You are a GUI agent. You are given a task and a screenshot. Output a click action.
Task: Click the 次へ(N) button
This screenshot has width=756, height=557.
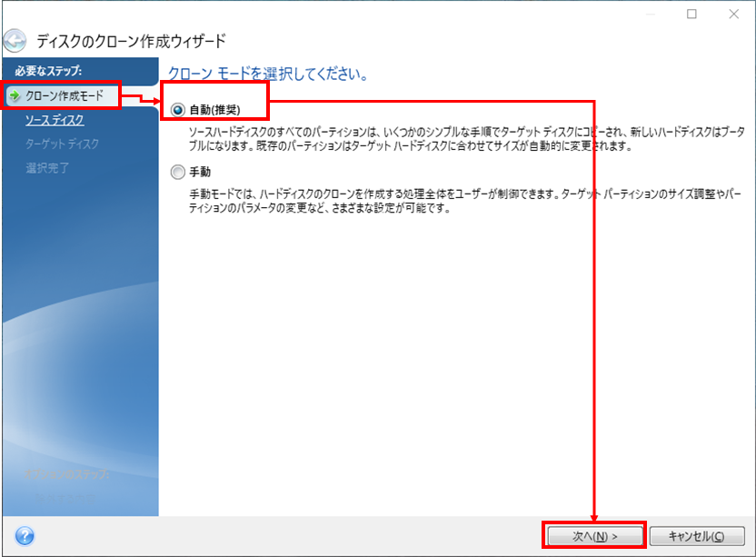[x=593, y=536]
